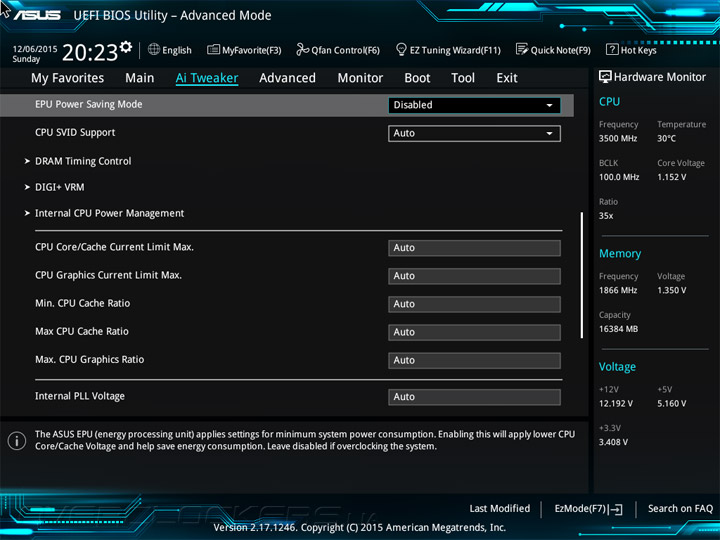Click Search on FAQ link

tap(680, 509)
